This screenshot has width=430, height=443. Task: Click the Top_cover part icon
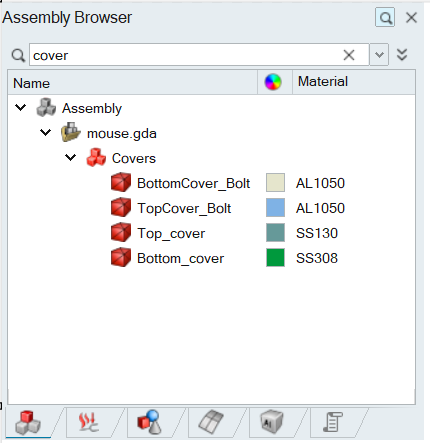121,232
